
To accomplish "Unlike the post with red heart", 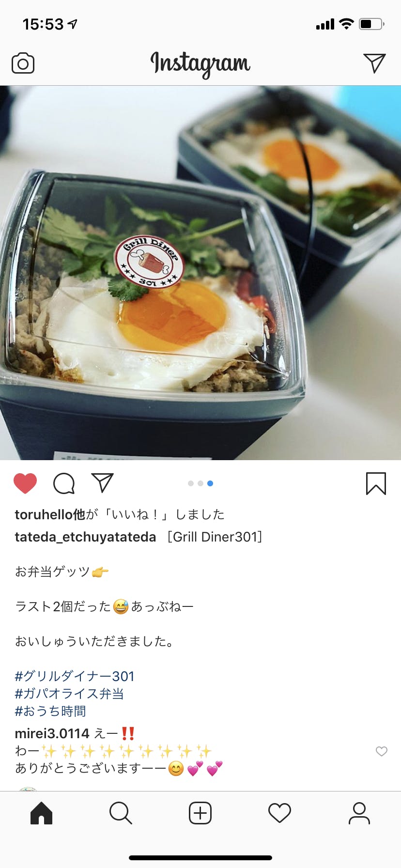I will 25,483.
